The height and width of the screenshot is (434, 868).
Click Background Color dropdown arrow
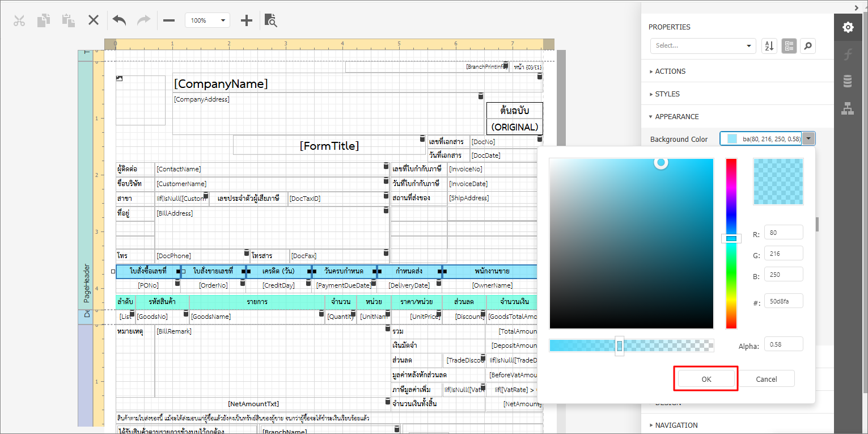point(809,139)
